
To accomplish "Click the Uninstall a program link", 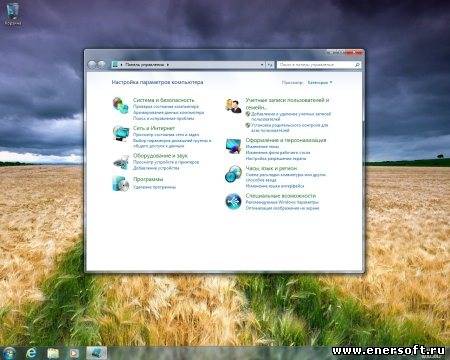I will pos(154,187).
